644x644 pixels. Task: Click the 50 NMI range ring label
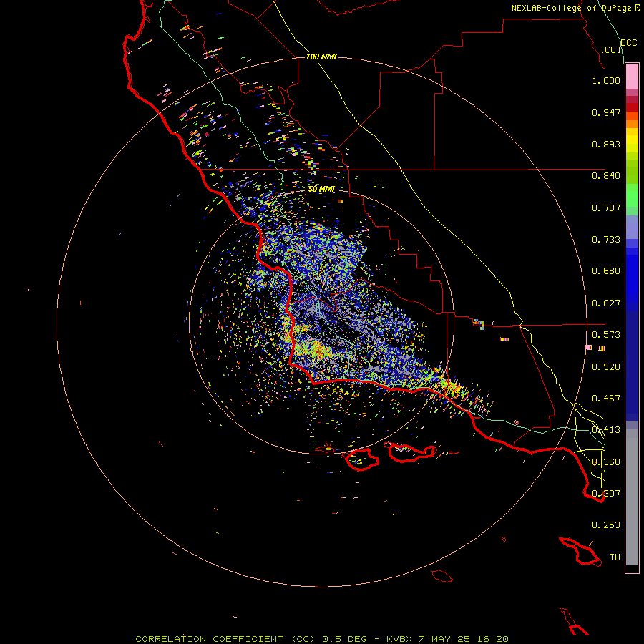[x=321, y=189]
